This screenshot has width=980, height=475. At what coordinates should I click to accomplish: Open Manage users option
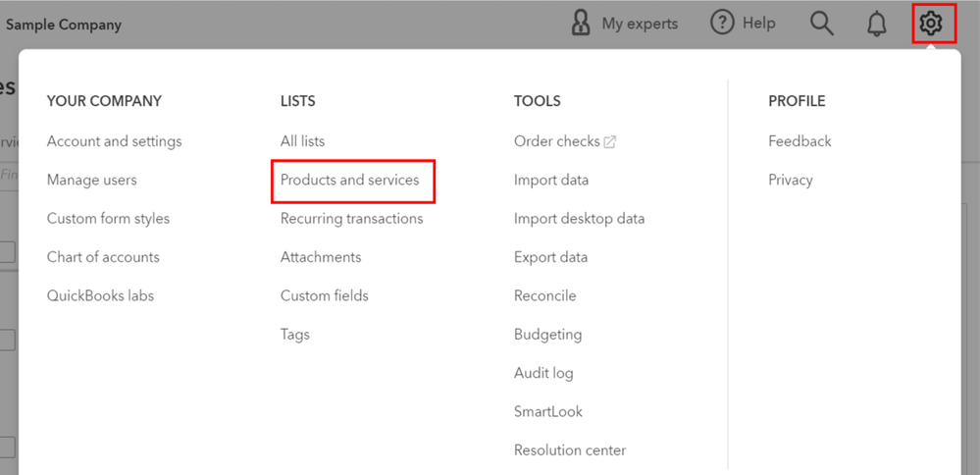click(91, 181)
